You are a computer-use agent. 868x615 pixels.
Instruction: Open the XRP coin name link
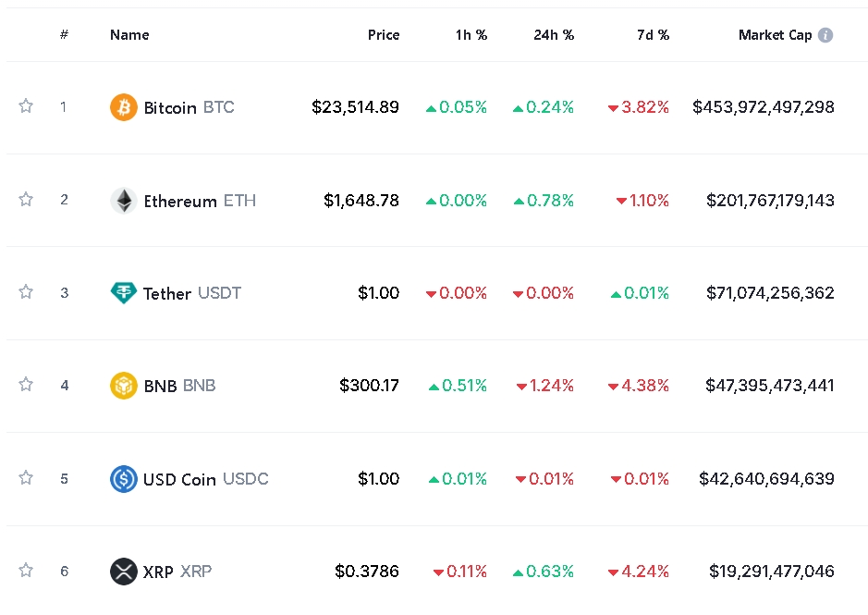coord(177,572)
